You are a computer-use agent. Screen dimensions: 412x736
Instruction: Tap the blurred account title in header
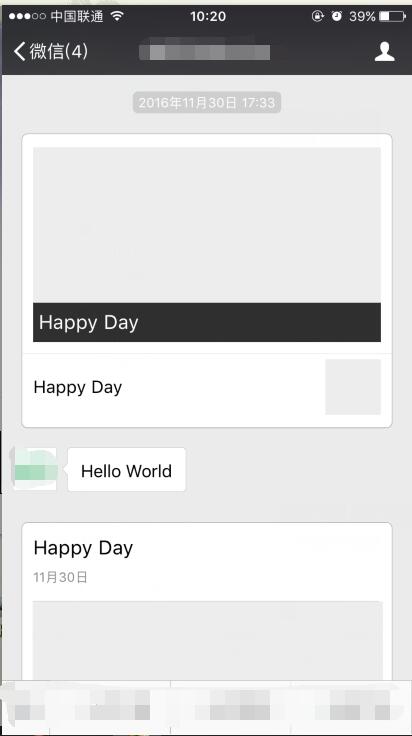click(x=205, y=52)
